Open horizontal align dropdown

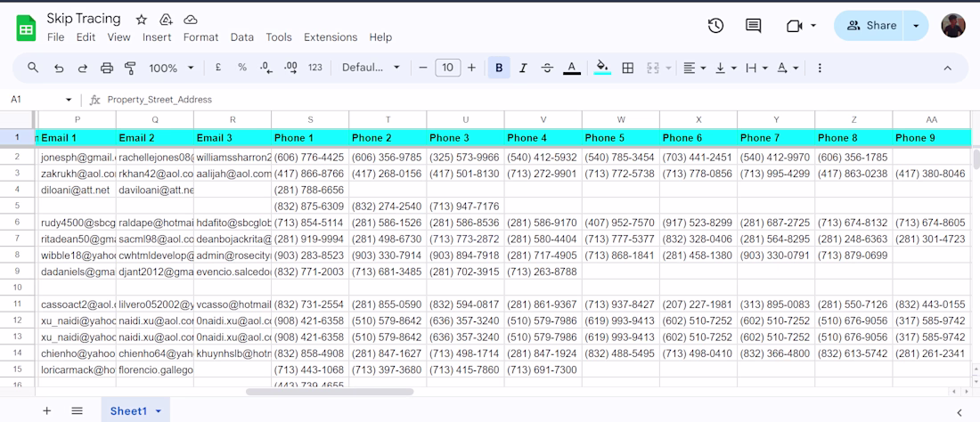click(x=694, y=68)
